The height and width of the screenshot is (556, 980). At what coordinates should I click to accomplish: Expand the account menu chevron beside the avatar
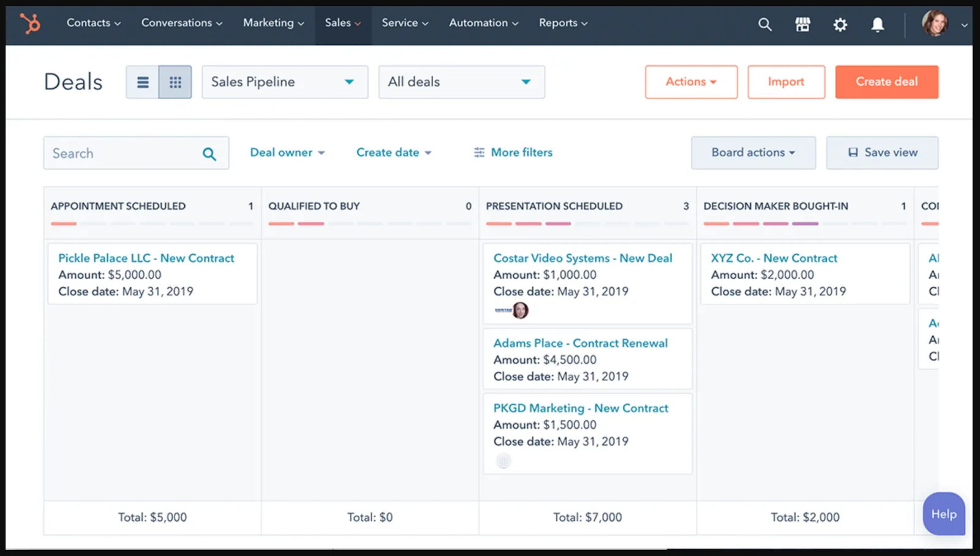(964, 25)
